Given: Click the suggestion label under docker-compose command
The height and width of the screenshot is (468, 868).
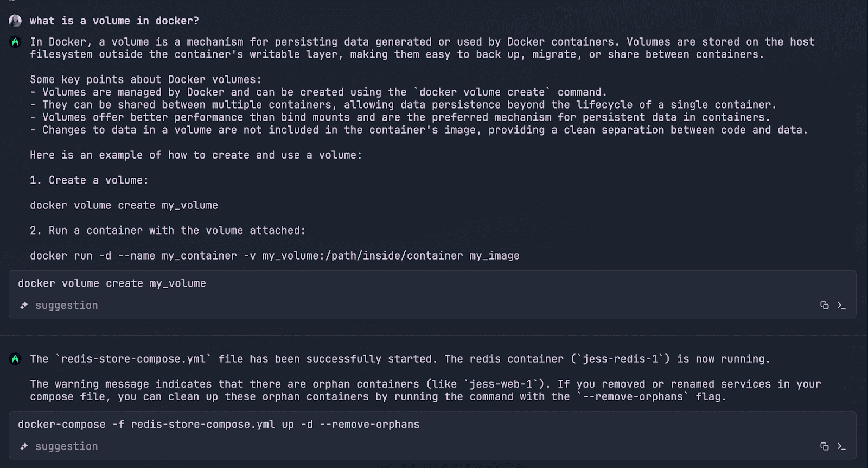Looking at the screenshot, I should [x=67, y=446].
